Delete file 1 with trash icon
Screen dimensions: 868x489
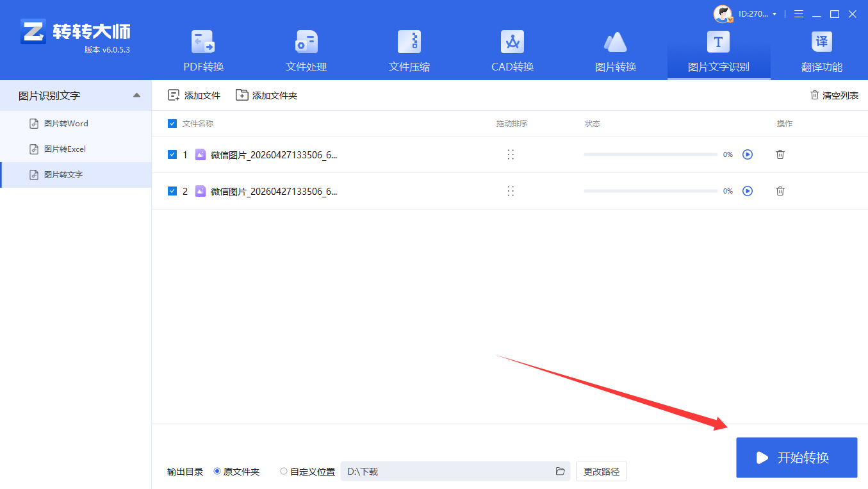(780, 154)
